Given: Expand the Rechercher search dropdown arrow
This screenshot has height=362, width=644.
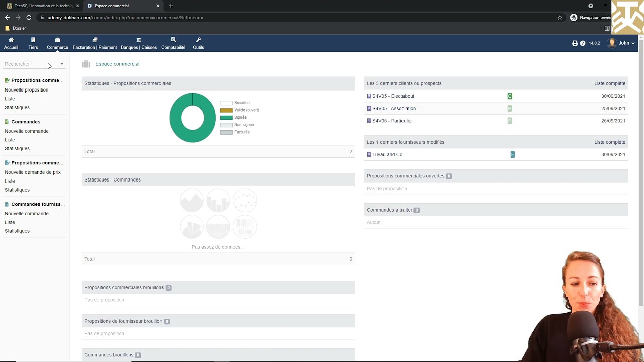Looking at the screenshot, I should (x=62, y=64).
